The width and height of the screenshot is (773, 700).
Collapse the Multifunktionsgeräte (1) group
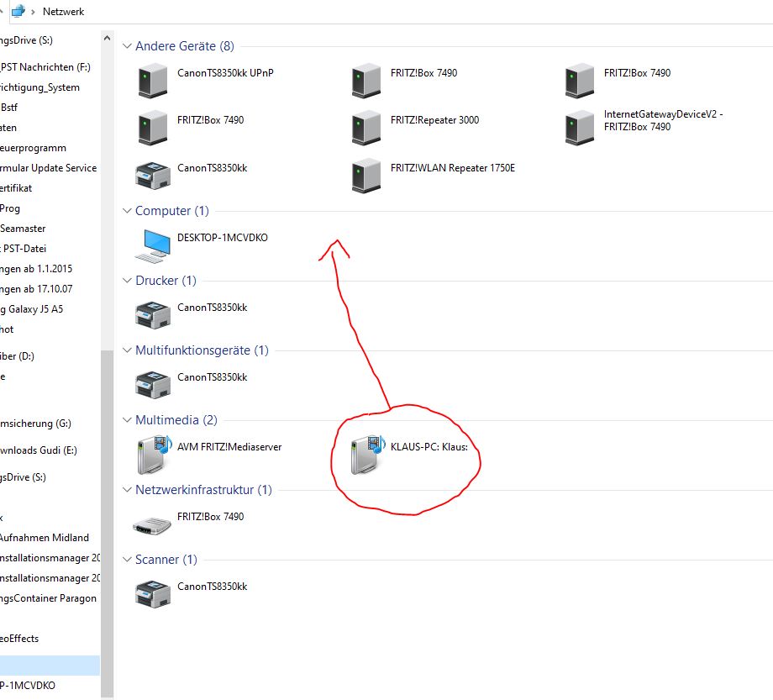pyautogui.click(x=127, y=350)
